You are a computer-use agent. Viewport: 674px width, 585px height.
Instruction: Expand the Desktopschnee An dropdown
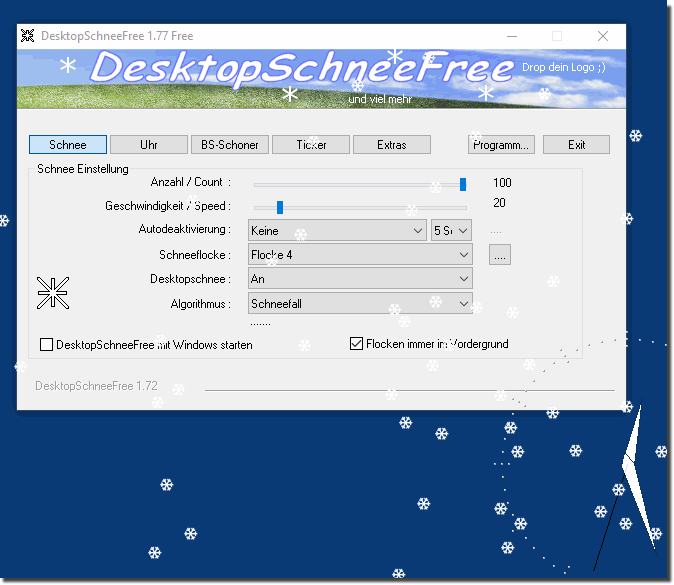tap(360, 279)
